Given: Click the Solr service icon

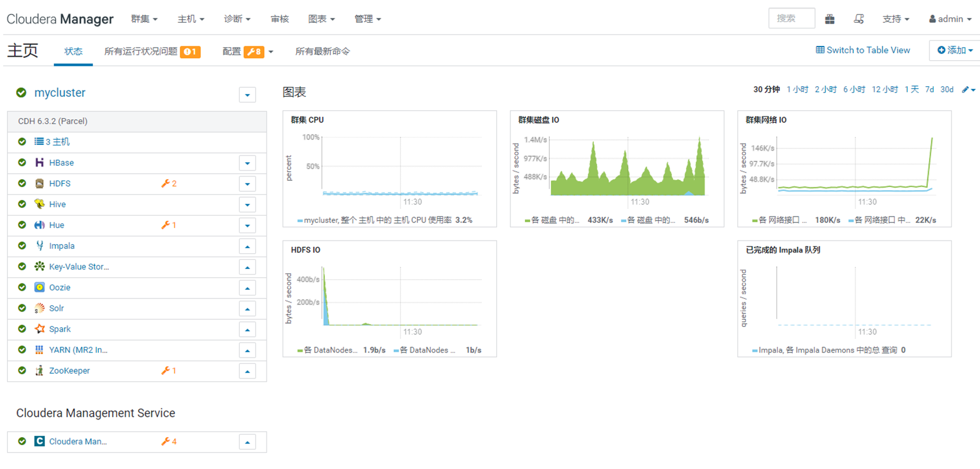Looking at the screenshot, I should coord(39,308).
